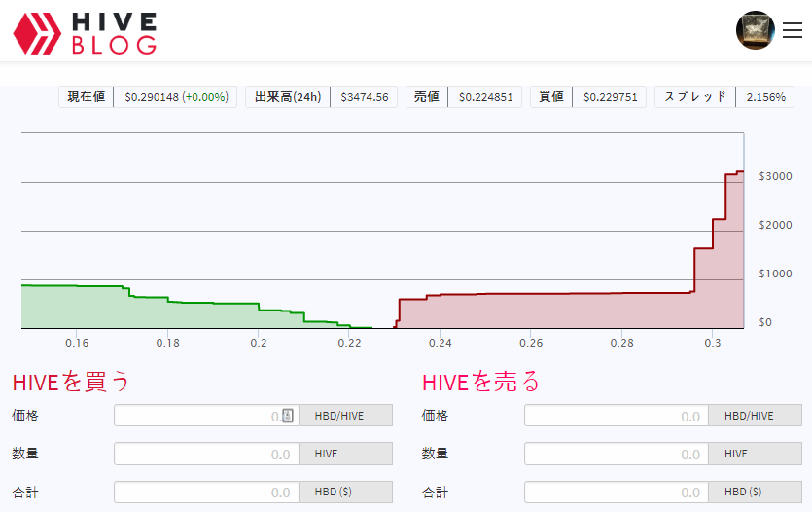This screenshot has height=512, width=812.
Task: Focus the sell HIVE total (合計) input
Action: [617, 492]
